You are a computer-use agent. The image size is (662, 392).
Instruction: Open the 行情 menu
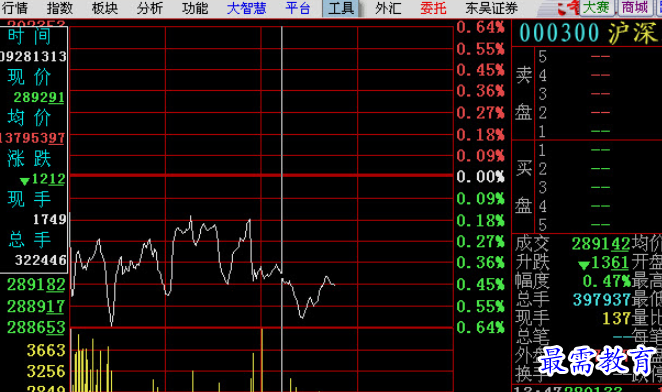click(14, 8)
